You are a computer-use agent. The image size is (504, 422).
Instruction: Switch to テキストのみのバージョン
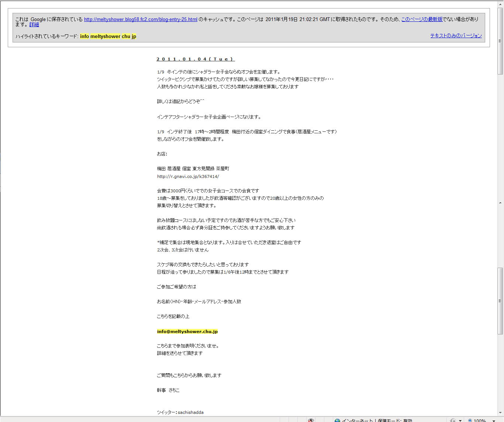456,36
